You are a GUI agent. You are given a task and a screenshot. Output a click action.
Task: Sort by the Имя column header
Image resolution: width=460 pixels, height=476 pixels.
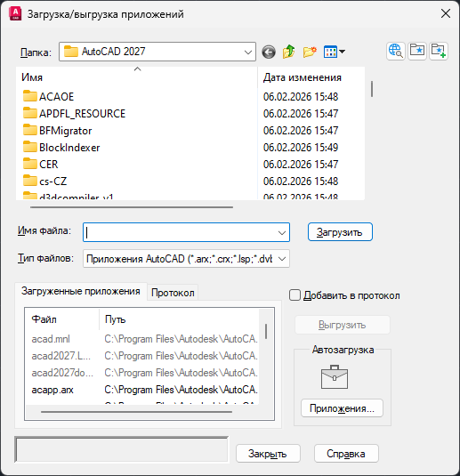tap(137, 77)
